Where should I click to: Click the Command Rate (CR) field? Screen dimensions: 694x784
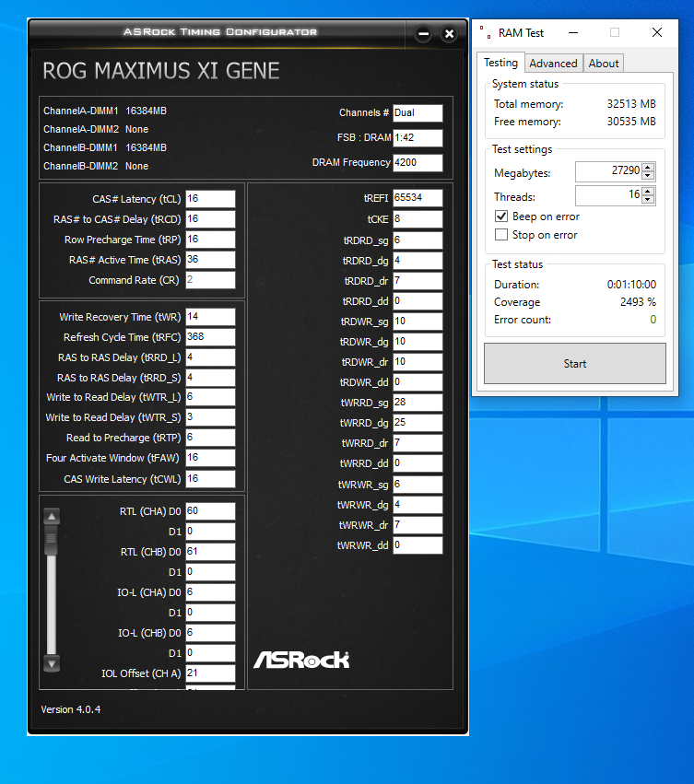click(x=210, y=280)
